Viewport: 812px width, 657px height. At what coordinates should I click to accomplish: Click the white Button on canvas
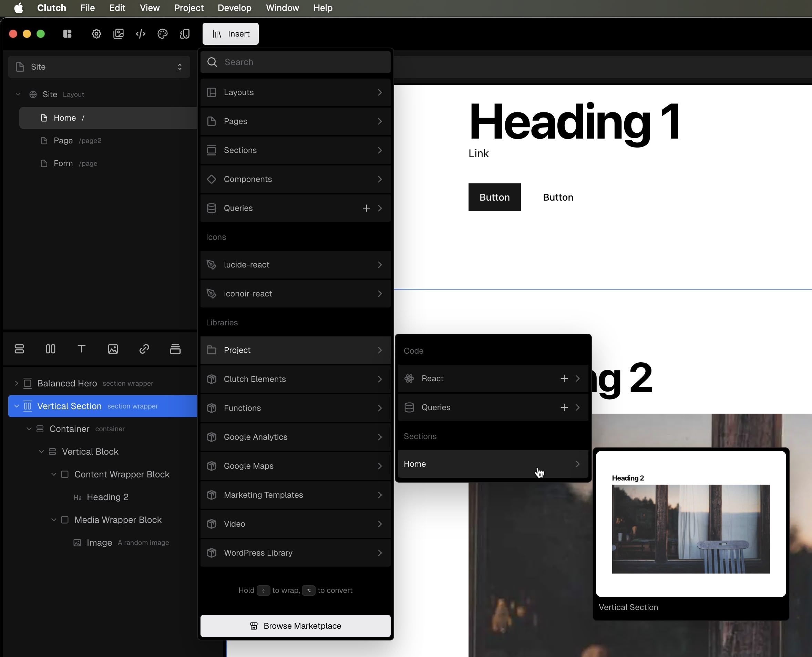558,198
